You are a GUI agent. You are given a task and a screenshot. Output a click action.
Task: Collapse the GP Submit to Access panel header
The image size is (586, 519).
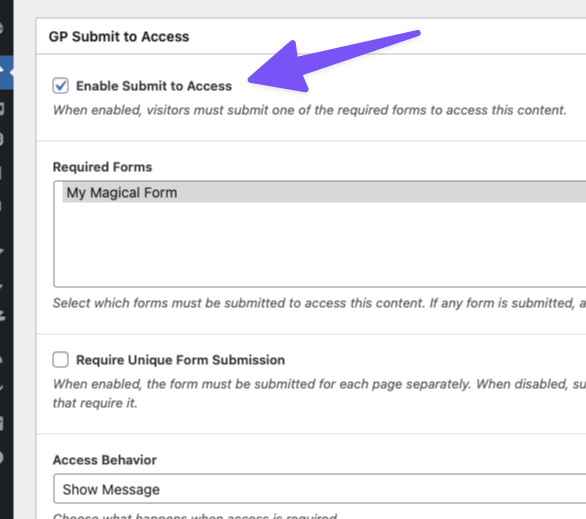coord(311,36)
